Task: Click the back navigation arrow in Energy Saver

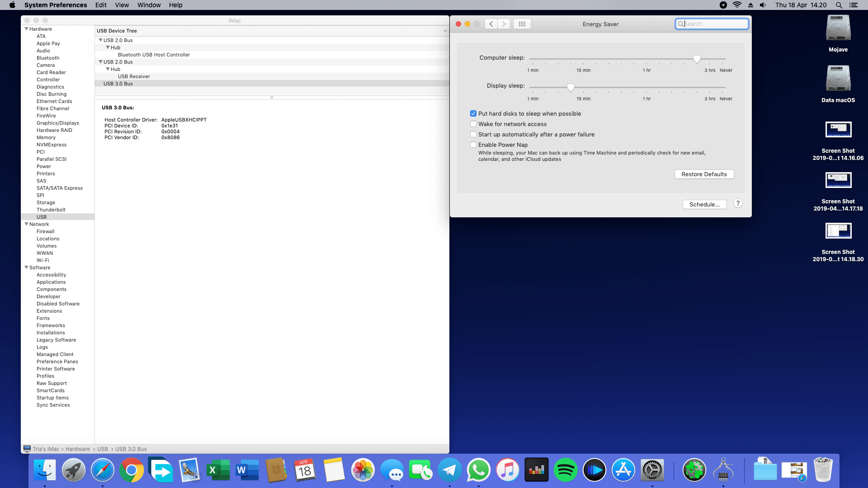Action: coord(491,24)
